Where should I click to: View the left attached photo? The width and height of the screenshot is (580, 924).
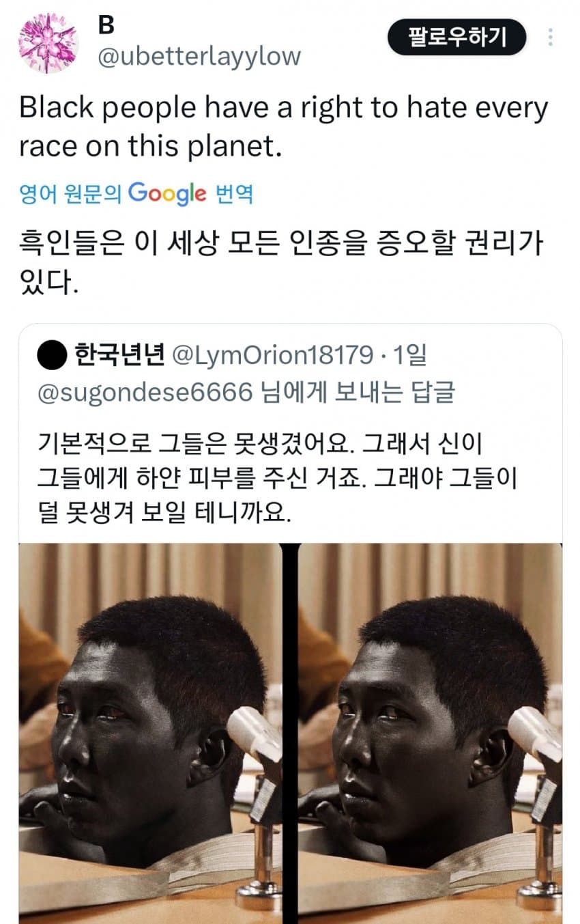[150, 733]
